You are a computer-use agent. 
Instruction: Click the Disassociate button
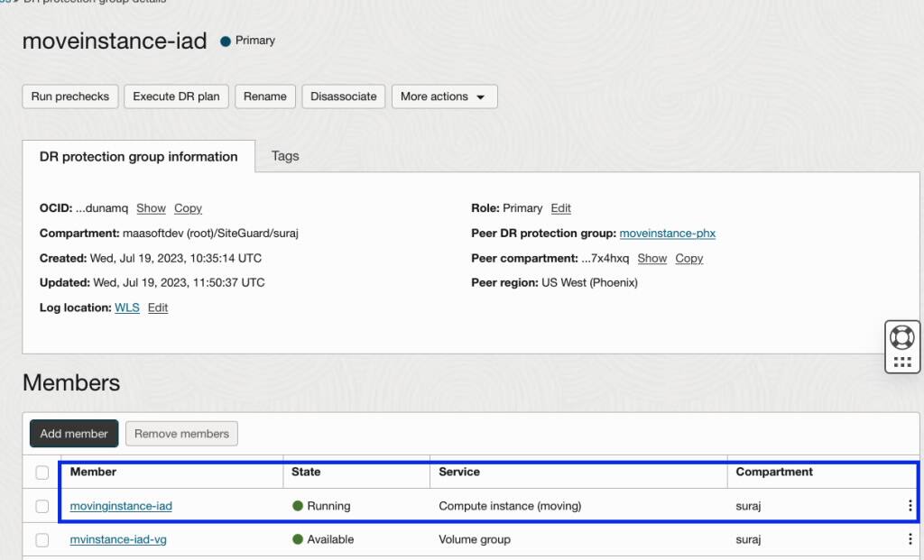tap(344, 96)
